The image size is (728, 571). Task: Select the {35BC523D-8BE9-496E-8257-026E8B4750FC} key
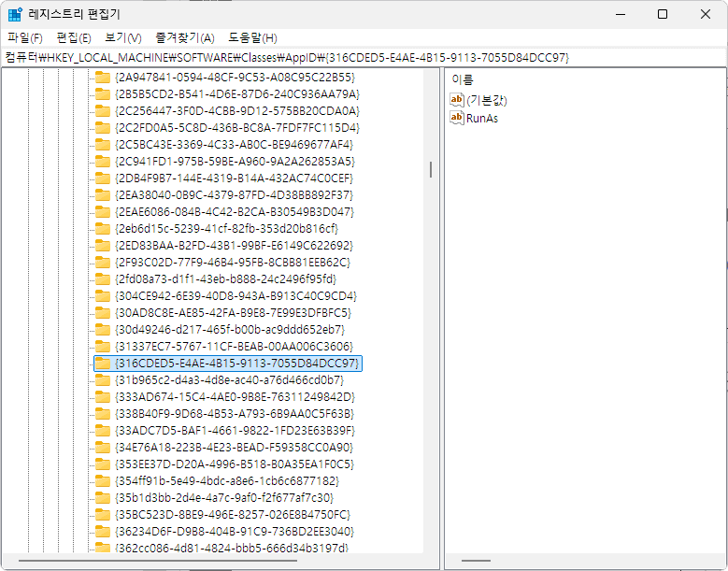[x=233, y=515]
